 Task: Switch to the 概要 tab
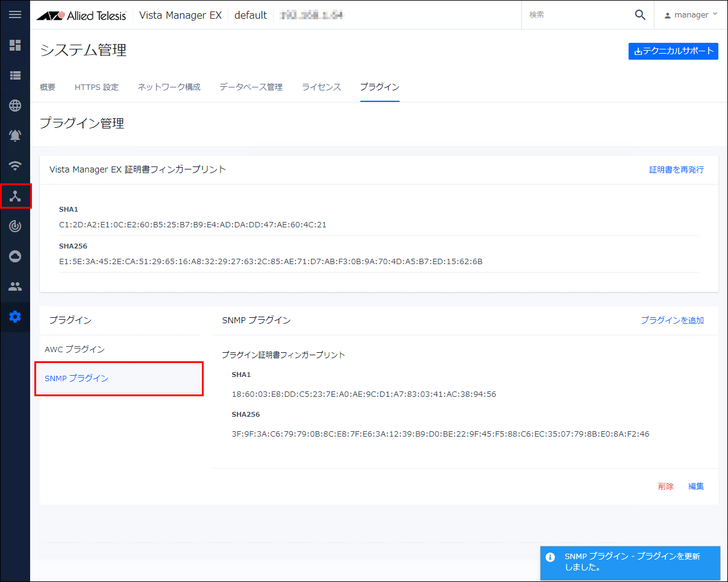(x=48, y=87)
